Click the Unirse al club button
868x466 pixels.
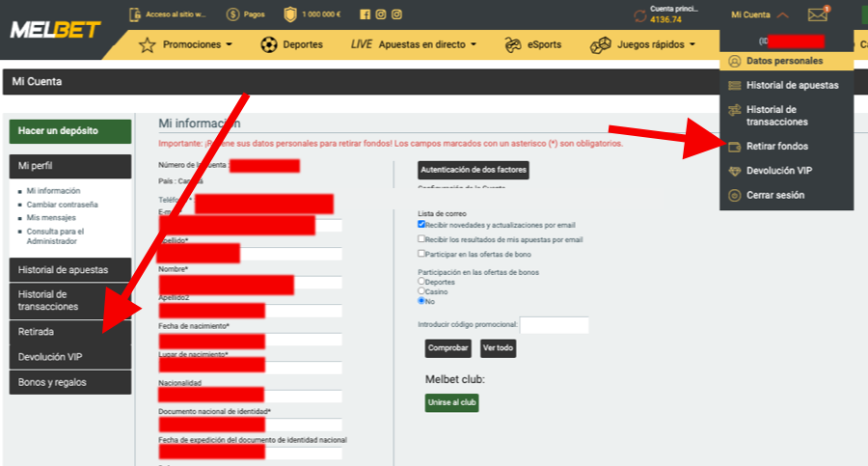click(x=451, y=402)
